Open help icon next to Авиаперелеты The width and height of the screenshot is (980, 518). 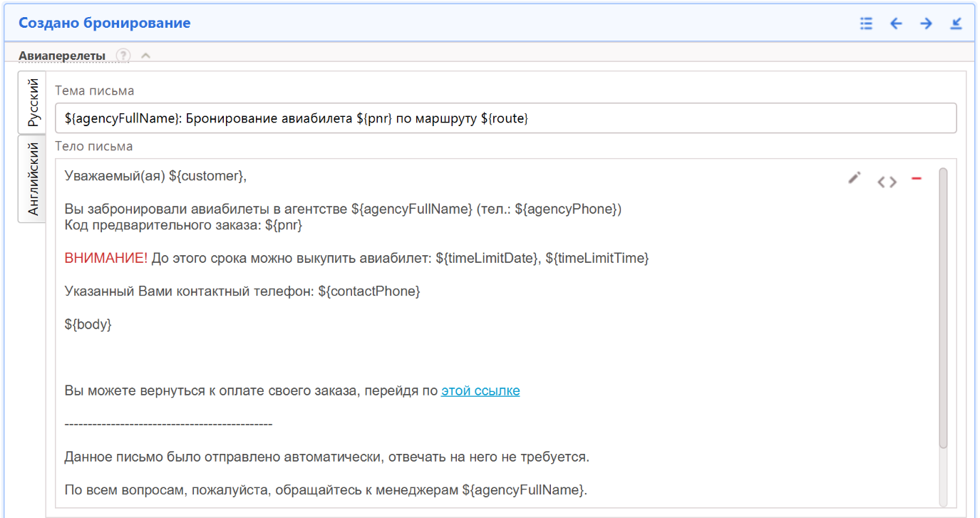coord(123,56)
